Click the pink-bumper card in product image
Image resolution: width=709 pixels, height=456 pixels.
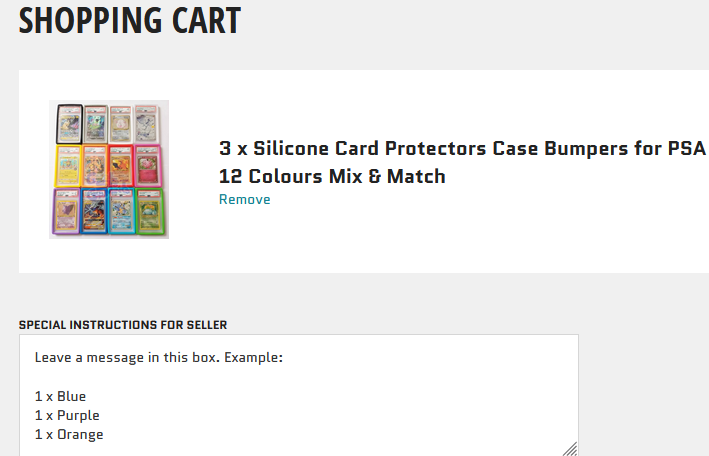point(148,166)
